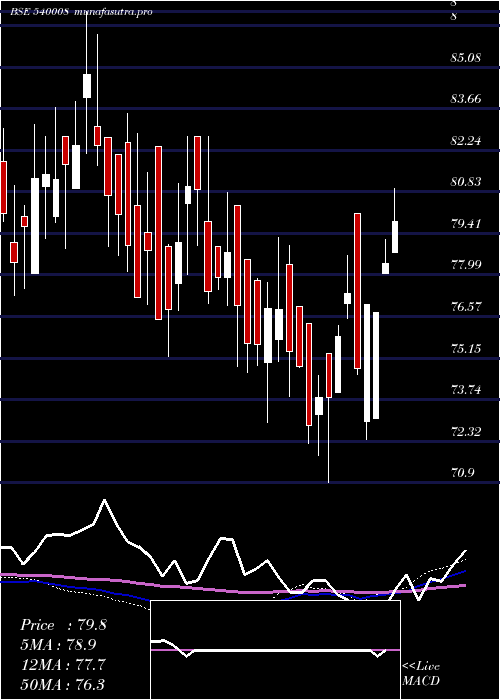Click the 70.9 price axis label
Image resolution: width=500 pixels, height=700 pixels.
click(463, 473)
